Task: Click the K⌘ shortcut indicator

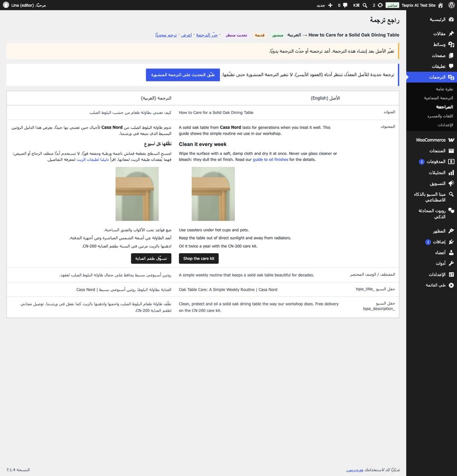Action: [356, 5]
